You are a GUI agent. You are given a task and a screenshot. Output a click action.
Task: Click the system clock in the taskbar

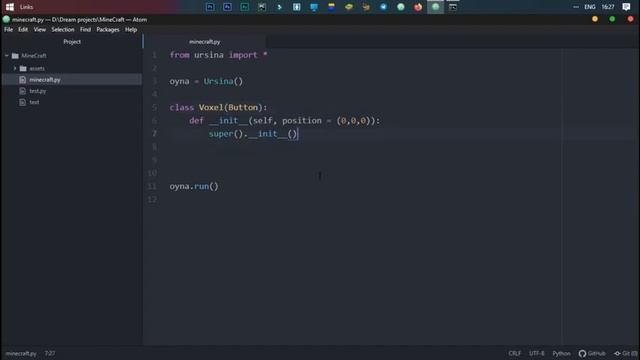pos(608,7)
